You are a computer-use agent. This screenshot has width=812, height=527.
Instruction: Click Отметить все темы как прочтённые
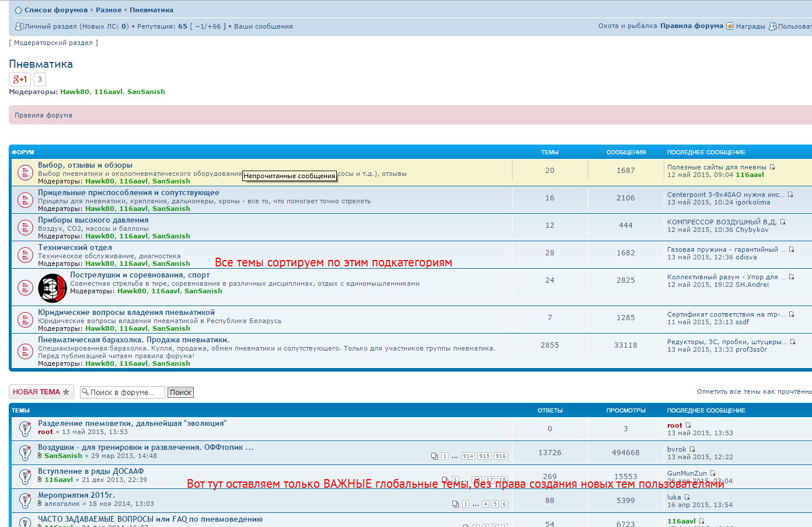pos(754,391)
